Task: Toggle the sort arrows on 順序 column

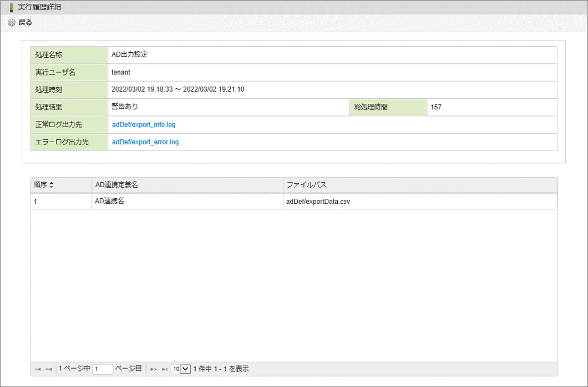Action: pyautogui.click(x=52, y=185)
